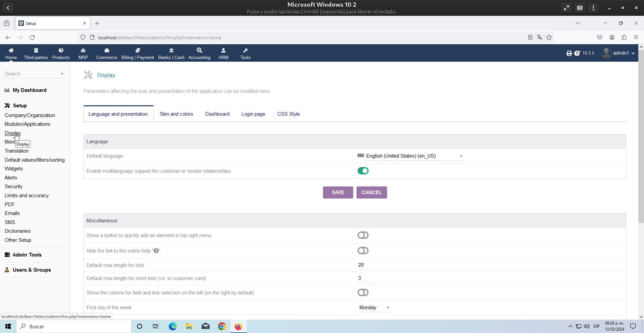Click the default max list length field
Screen dimensions: 644x333
point(365,265)
